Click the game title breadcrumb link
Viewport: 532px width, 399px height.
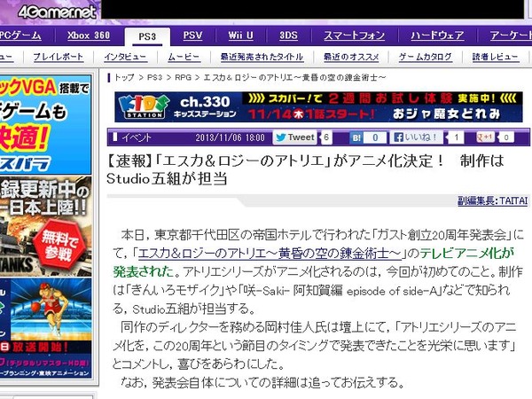(294, 78)
